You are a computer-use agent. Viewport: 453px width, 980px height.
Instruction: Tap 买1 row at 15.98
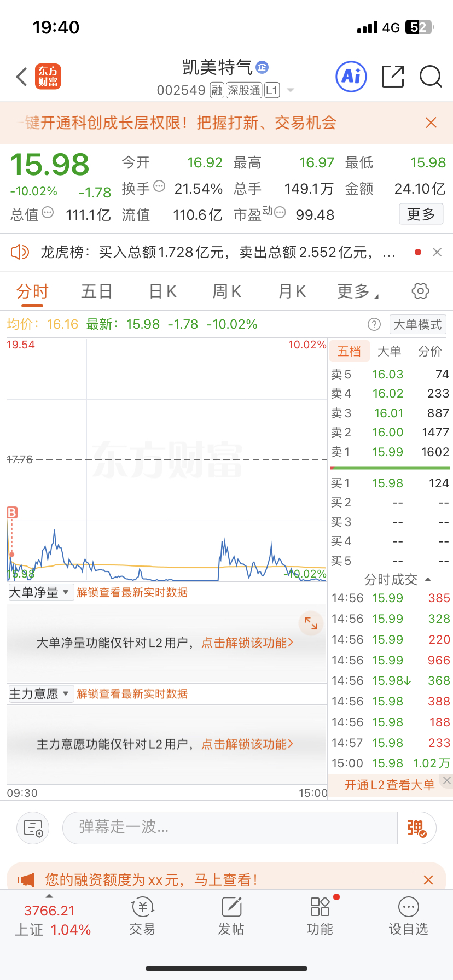point(390,483)
